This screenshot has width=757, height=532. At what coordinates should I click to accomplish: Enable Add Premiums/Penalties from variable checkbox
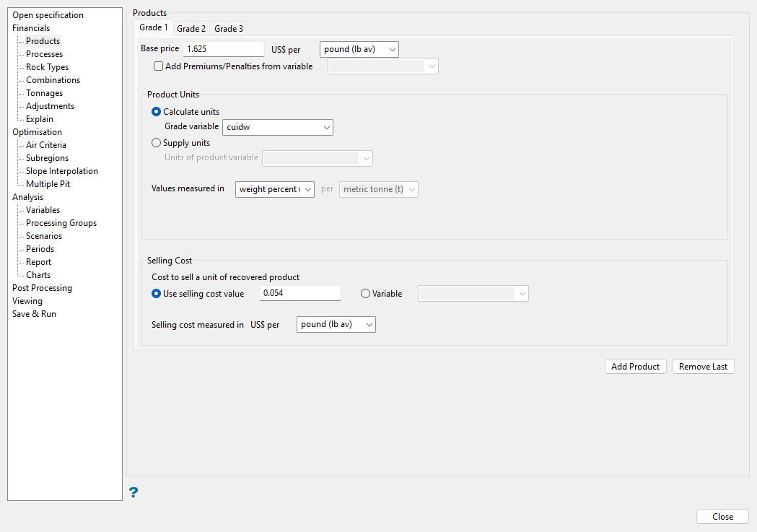coord(159,66)
